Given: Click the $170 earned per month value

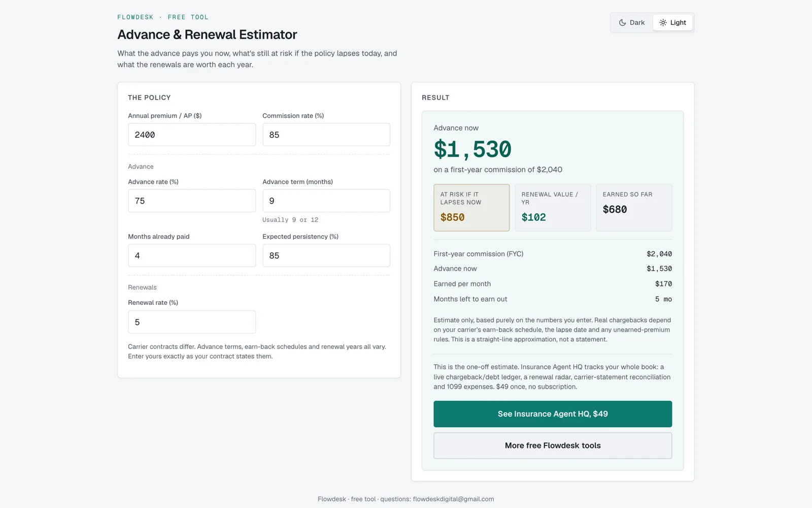Looking at the screenshot, I should click(x=663, y=284).
